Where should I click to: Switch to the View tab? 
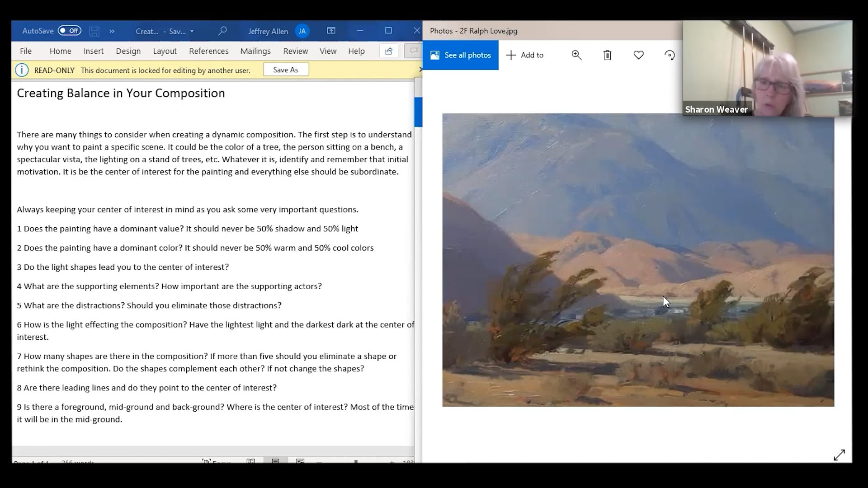coord(328,51)
